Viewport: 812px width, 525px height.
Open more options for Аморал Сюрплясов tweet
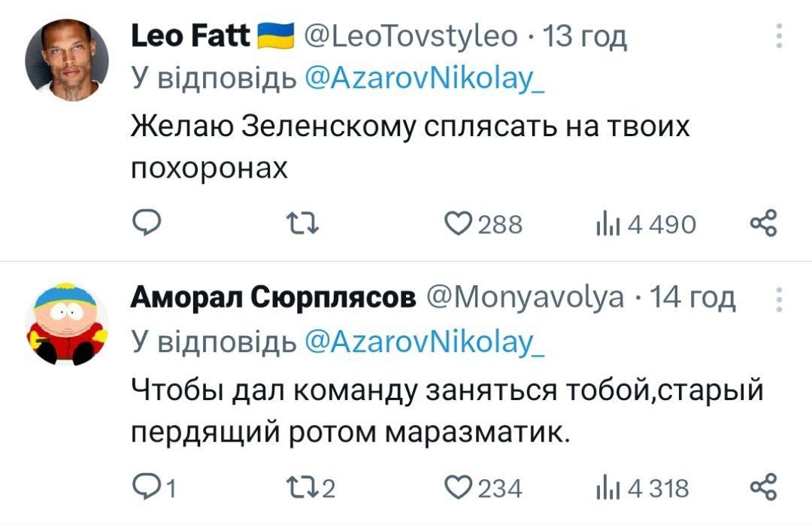779,299
